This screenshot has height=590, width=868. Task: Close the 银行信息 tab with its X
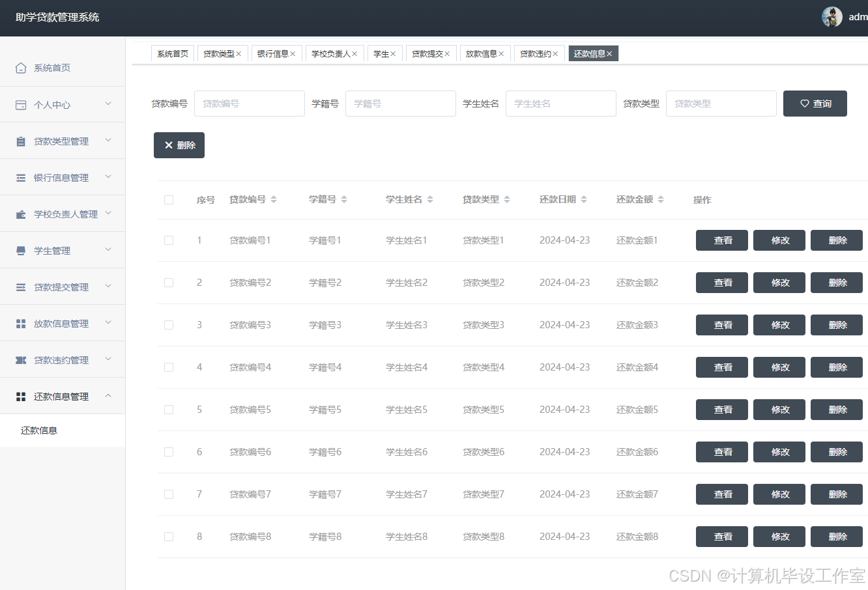[x=293, y=54]
